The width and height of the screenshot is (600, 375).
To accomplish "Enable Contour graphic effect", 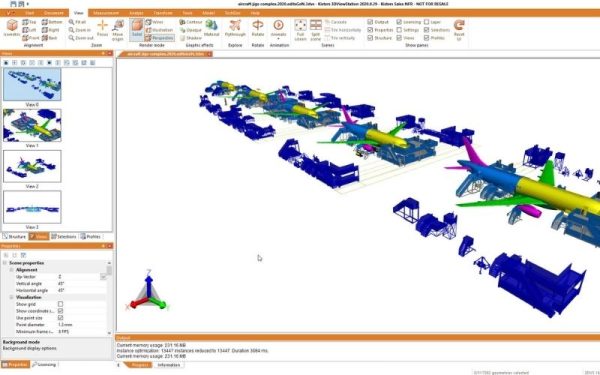I will (191, 22).
